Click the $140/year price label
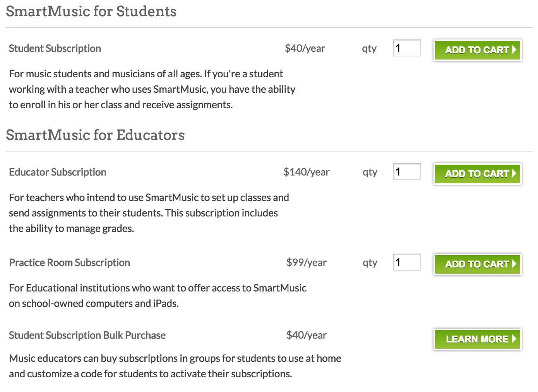Screen dimensions: 538x392 [x=307, y=172]
